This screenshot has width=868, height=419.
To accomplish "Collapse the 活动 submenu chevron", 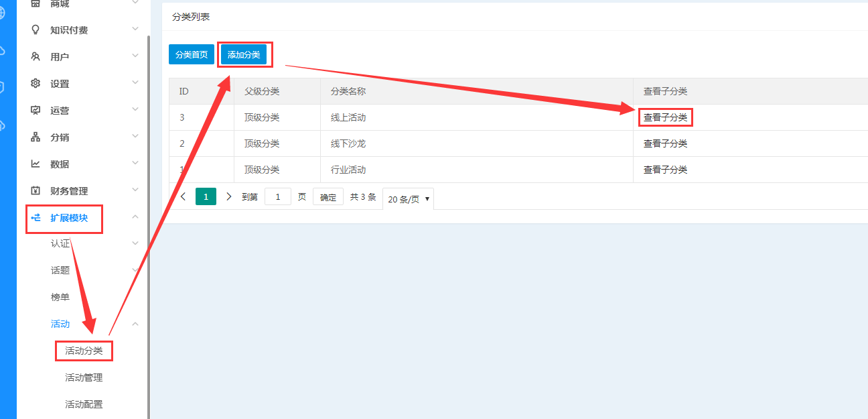I will (135, 324).
